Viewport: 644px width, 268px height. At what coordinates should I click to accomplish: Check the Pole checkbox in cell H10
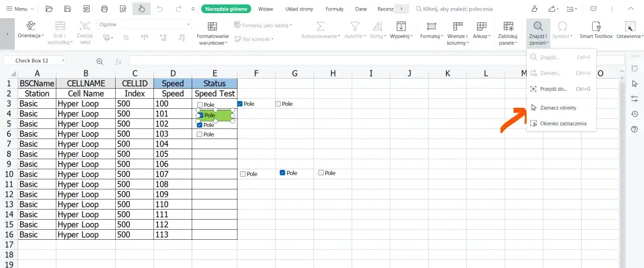[x=321, y=173]
